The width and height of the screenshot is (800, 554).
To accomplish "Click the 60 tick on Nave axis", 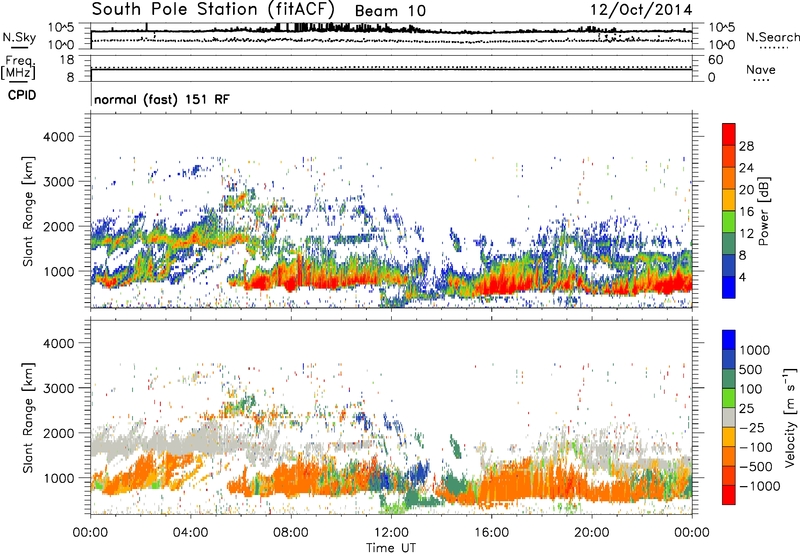I will coord(715,60).
